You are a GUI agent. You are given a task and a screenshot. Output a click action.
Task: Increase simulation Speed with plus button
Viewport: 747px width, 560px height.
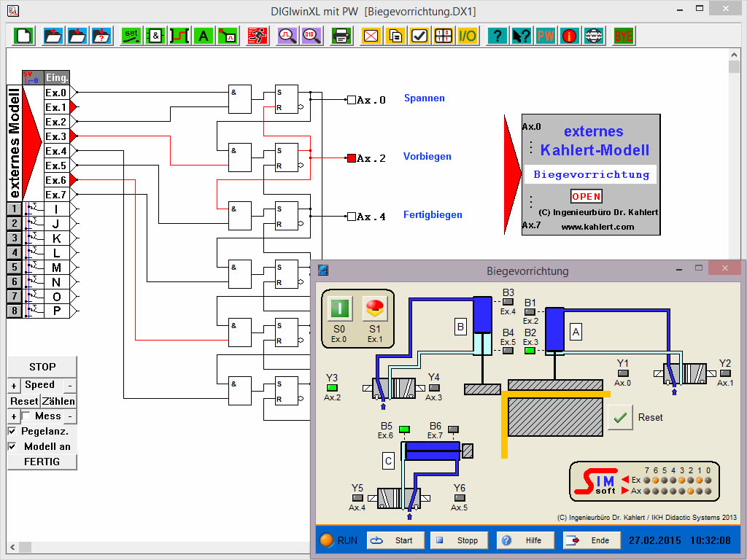[13, 385]
